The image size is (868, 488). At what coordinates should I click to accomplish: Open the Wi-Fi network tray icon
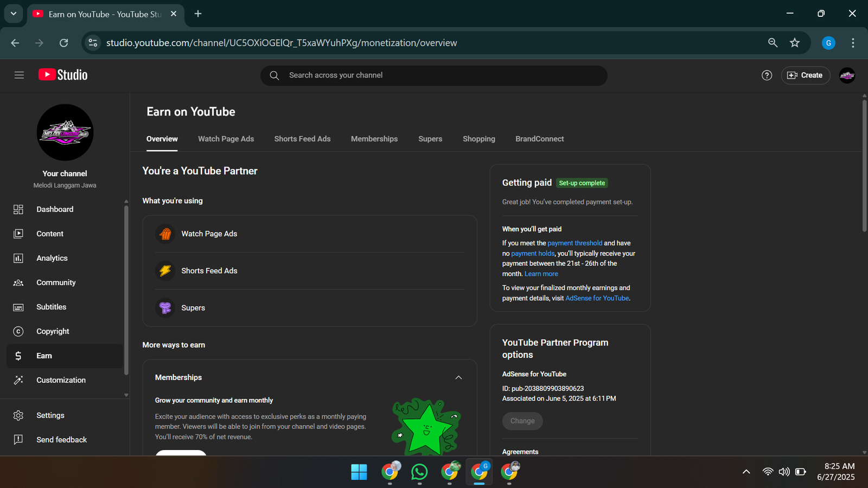[x=768, y=472]
